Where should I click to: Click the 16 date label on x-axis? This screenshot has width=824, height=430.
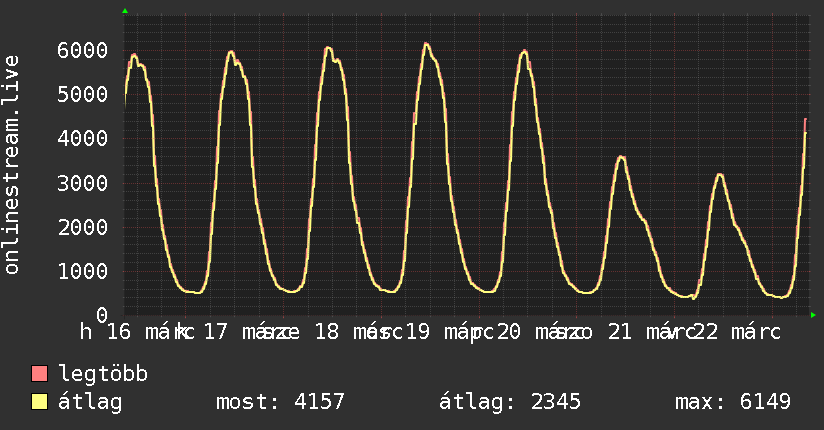pyautogui.click(x=119, y=332)
